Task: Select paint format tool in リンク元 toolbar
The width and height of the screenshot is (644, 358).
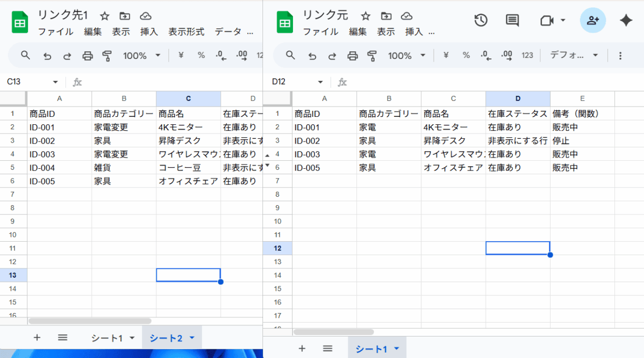Action: [372, 55]
